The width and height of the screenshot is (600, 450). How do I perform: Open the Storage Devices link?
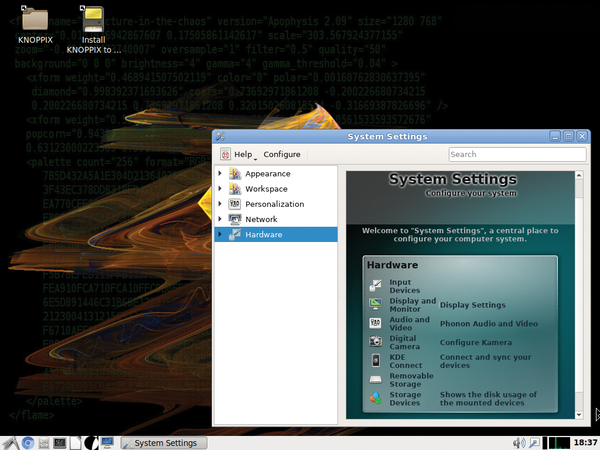pyautogui.click(x=405, y=398)
